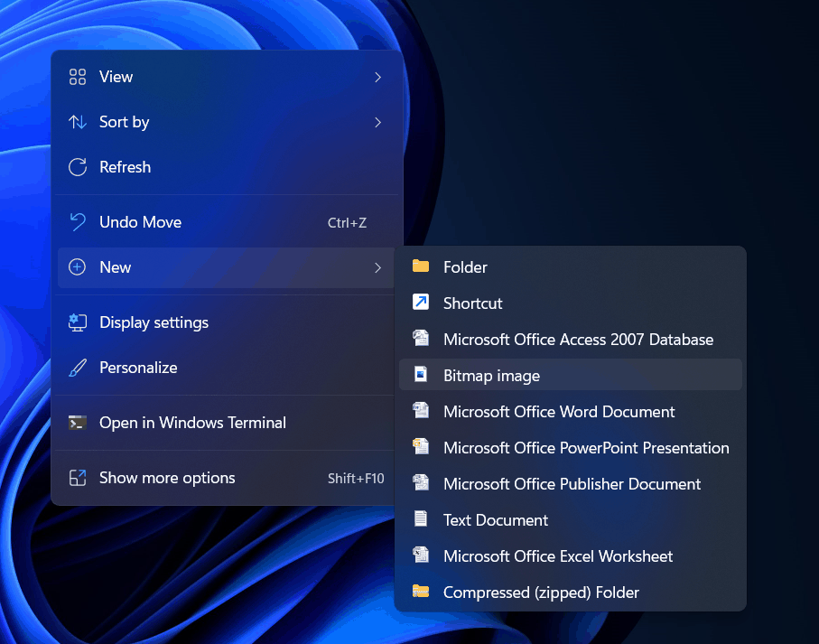Click the Compressed zipped folder icon
The image size is (819, 644).
[421, 592]
